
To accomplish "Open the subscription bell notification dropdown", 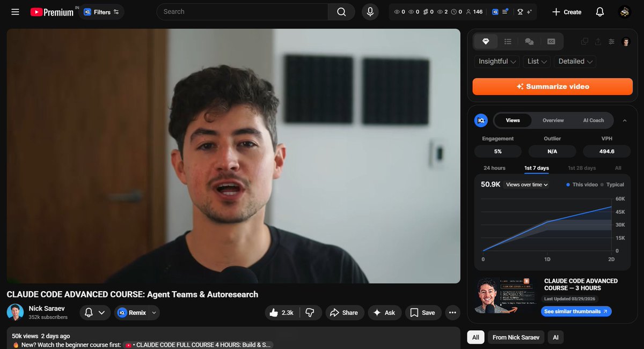I will (95, 313).
